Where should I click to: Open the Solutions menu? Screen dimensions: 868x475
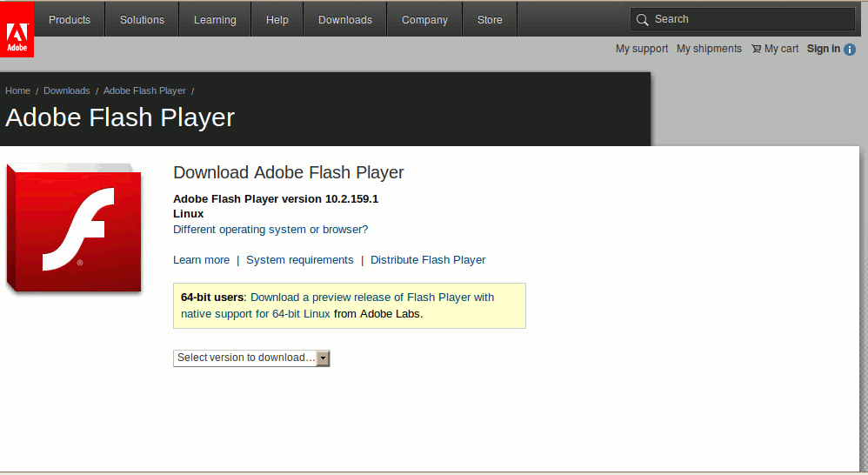coord(142,19)
